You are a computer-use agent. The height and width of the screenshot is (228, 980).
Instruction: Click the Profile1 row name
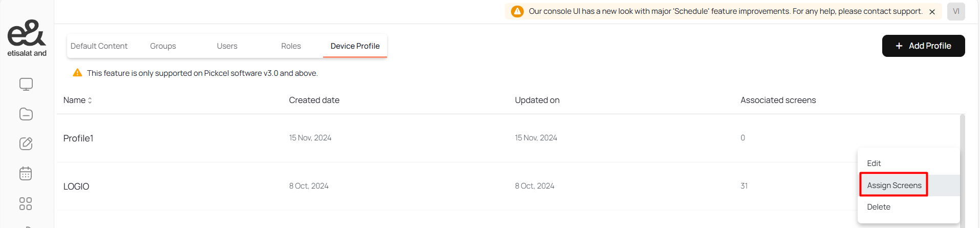pos(78,138)
